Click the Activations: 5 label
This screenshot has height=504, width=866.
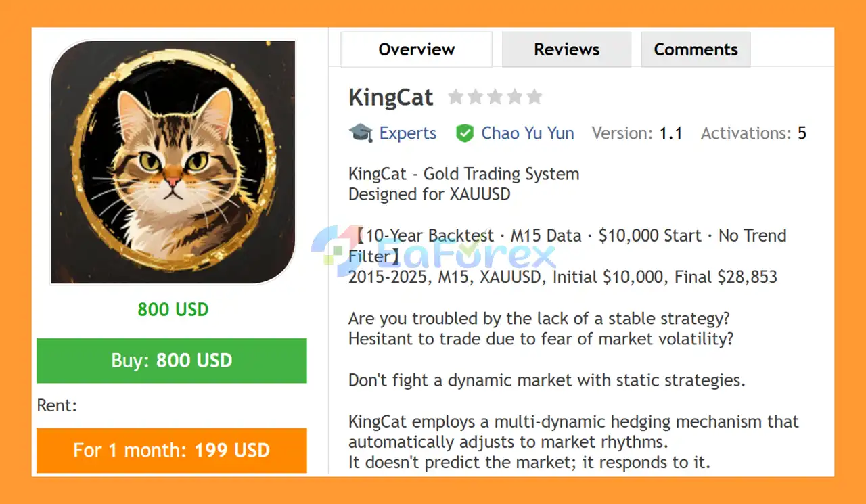point(753,133)
